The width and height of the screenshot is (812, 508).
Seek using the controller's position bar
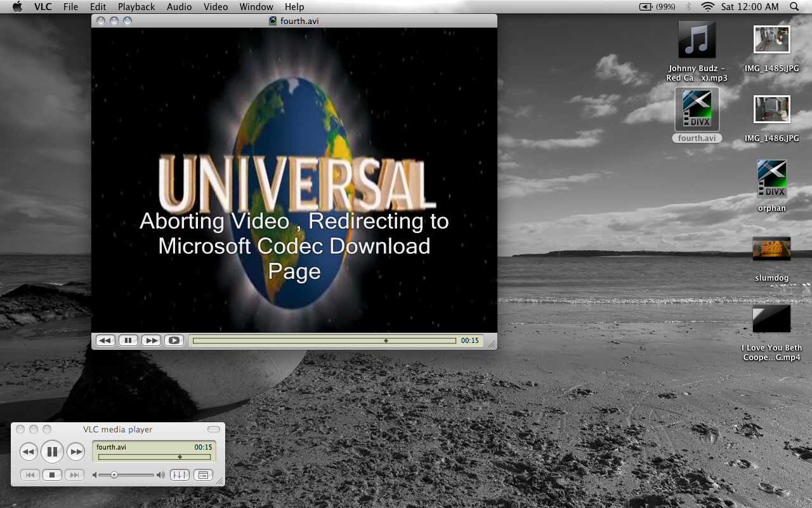(x=154, y=457)
